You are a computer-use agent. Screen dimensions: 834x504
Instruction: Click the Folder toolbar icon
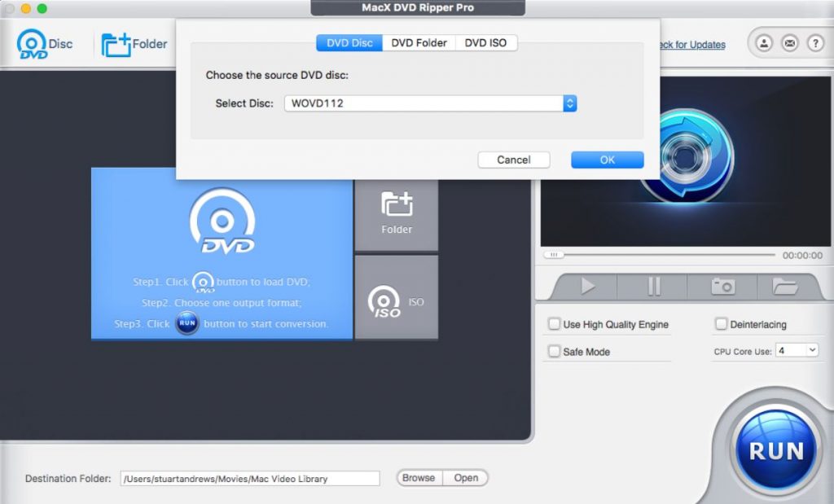coord(134,44)
